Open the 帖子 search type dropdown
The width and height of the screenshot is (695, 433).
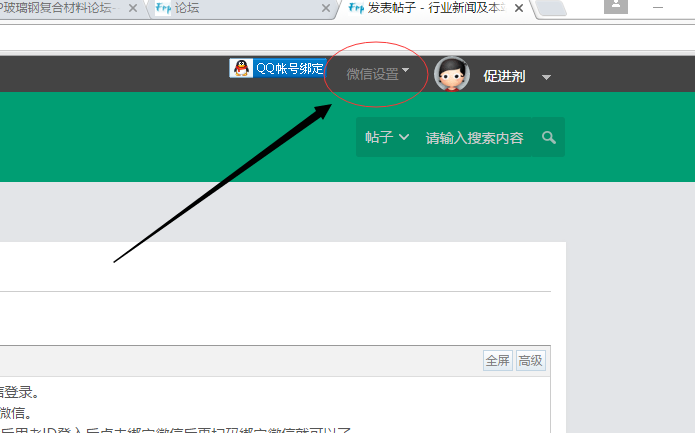pyautogui.click(x=387, y=138)
